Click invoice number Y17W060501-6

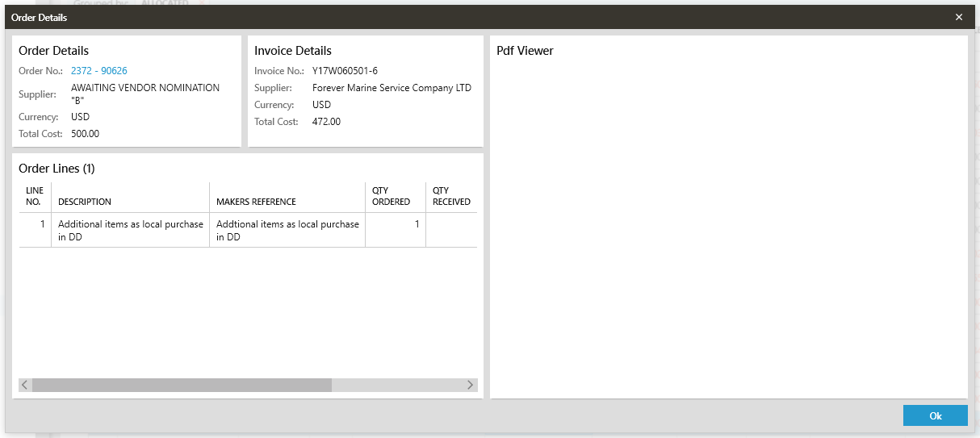[x=345, y=71]
